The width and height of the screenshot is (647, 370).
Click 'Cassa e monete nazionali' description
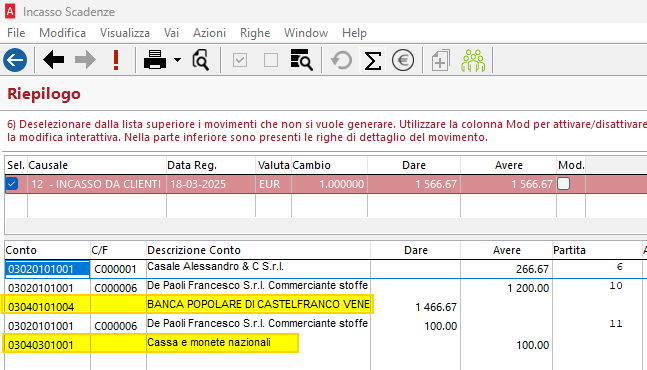pyautogui.click(x=209, y=342)
